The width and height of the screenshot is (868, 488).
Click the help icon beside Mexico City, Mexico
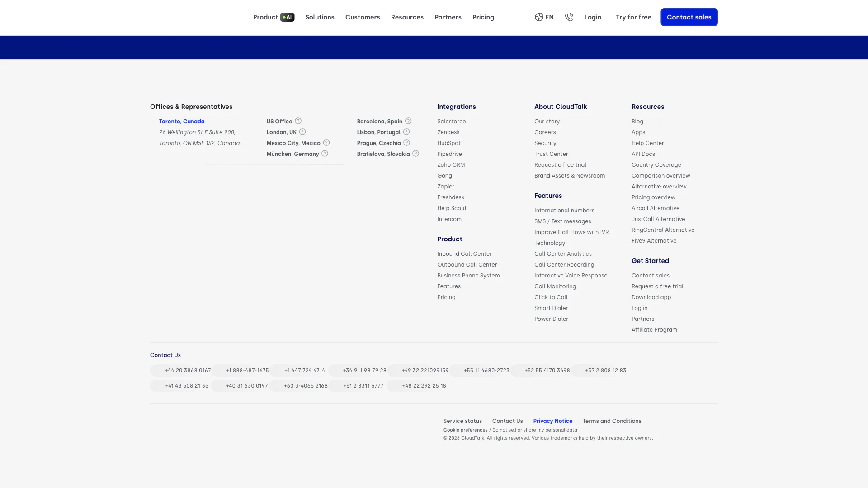(x=326, y=143)
